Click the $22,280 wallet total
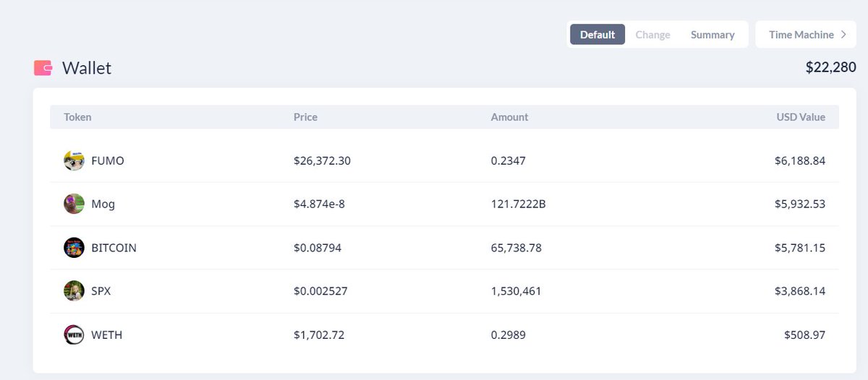Viewport: 868px width, 380px height. point(831,67)
